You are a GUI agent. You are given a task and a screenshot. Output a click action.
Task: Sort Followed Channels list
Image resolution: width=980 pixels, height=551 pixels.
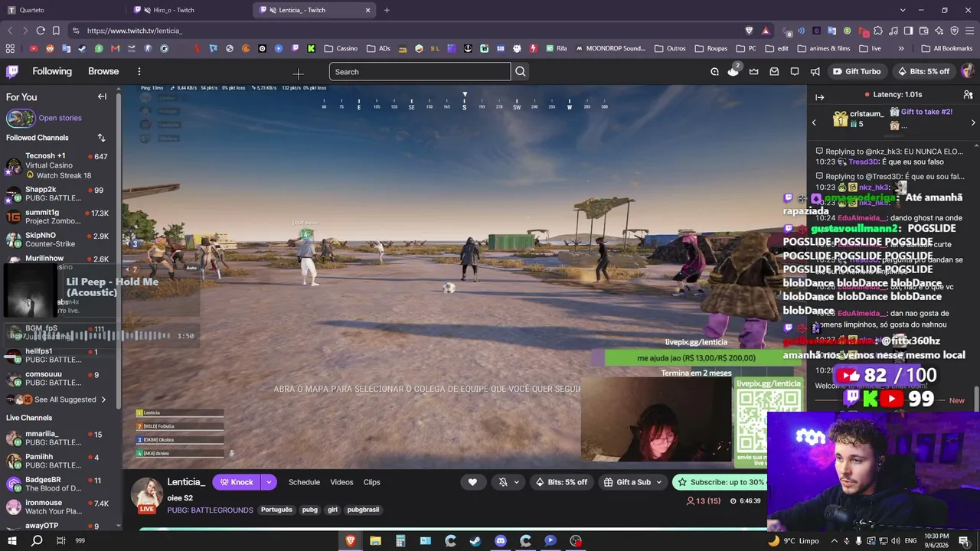(101, 138)
